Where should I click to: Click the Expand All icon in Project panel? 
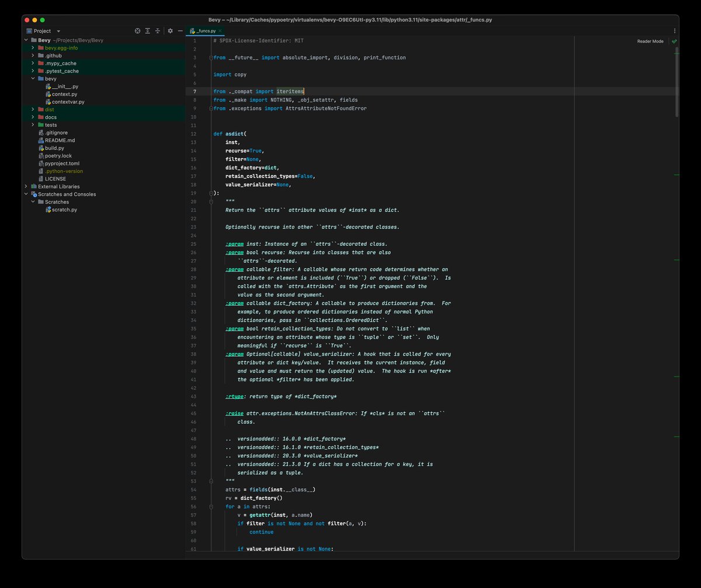148,31
